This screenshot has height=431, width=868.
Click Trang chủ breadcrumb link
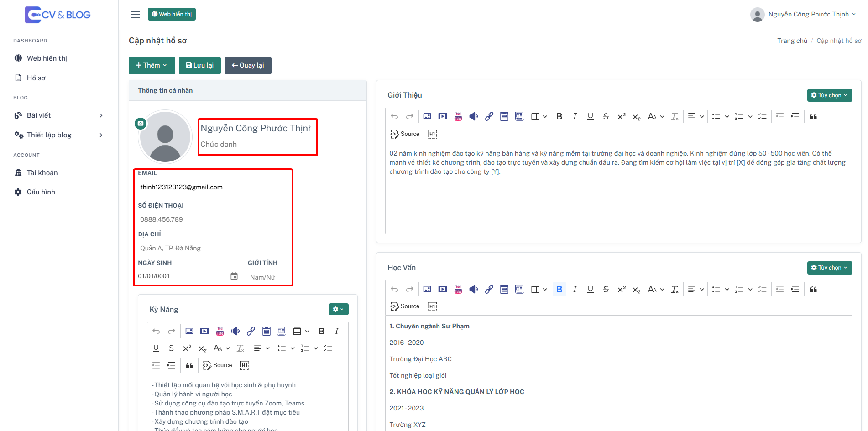coord(792,41)
